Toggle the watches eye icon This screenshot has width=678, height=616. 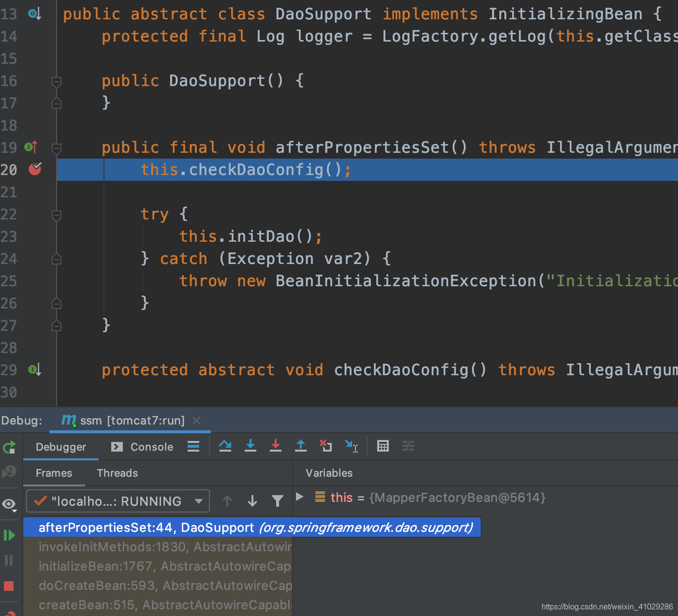pyautogui.click(x=9, y=504)
